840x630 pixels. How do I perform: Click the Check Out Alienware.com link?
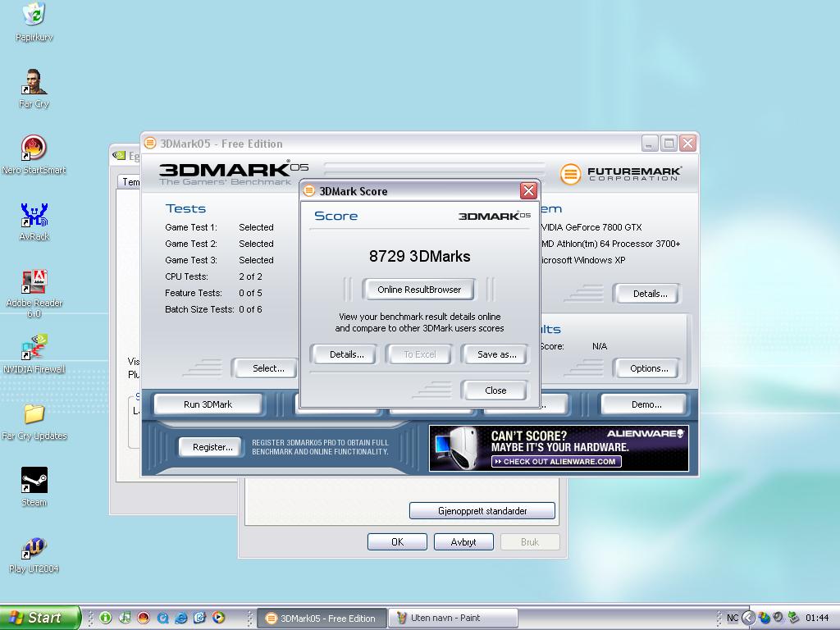click(x=556, y=461)
